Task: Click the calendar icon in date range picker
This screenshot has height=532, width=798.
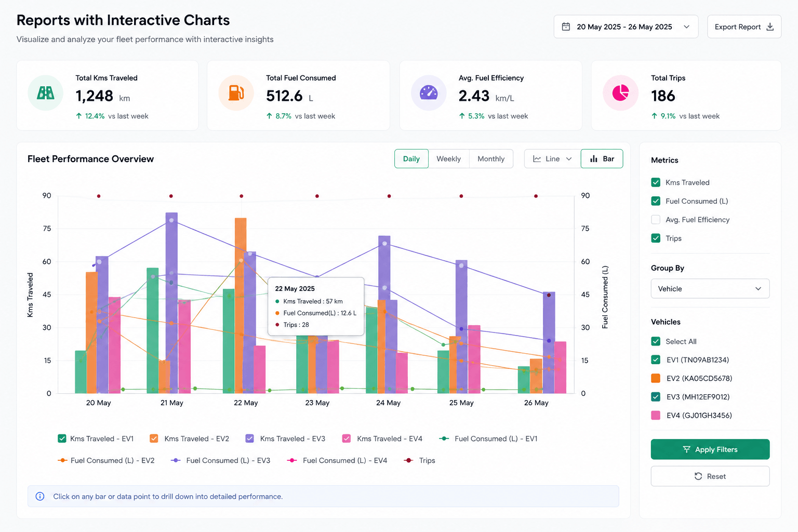Action: pos(566,26)
